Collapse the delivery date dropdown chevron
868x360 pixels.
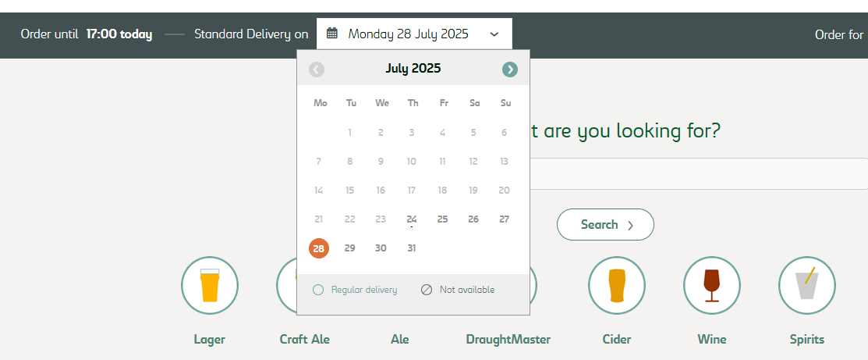[x=494, y=34]
